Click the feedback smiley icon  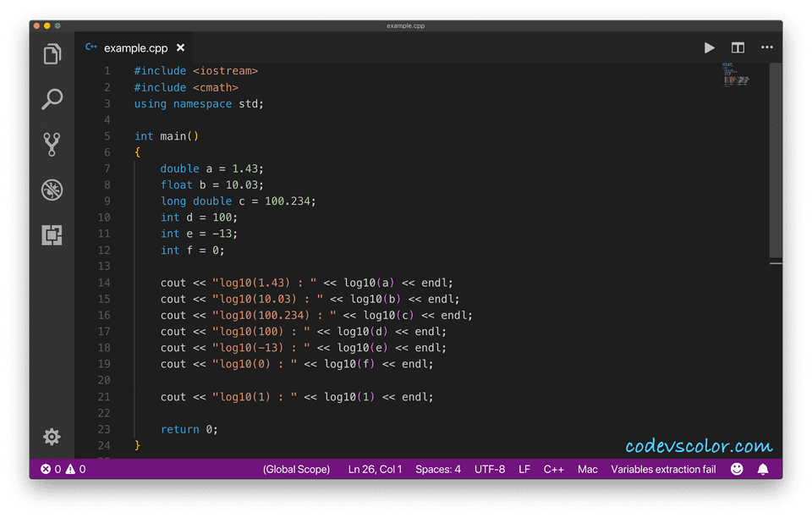(737, 469)
